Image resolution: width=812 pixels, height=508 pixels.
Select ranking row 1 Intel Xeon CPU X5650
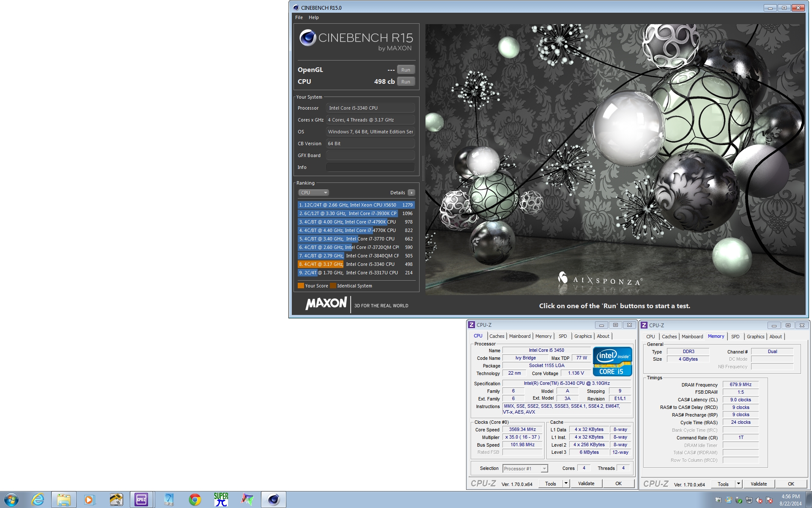(356, 205)
